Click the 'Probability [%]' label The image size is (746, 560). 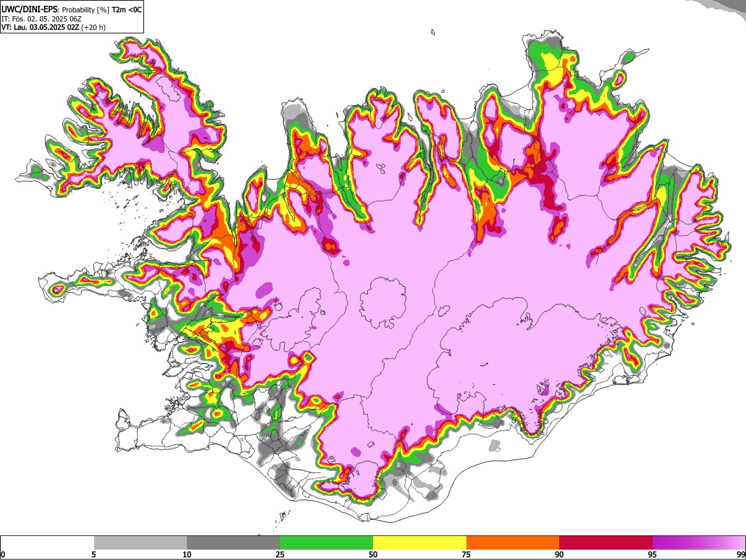(x=86, y=10)
